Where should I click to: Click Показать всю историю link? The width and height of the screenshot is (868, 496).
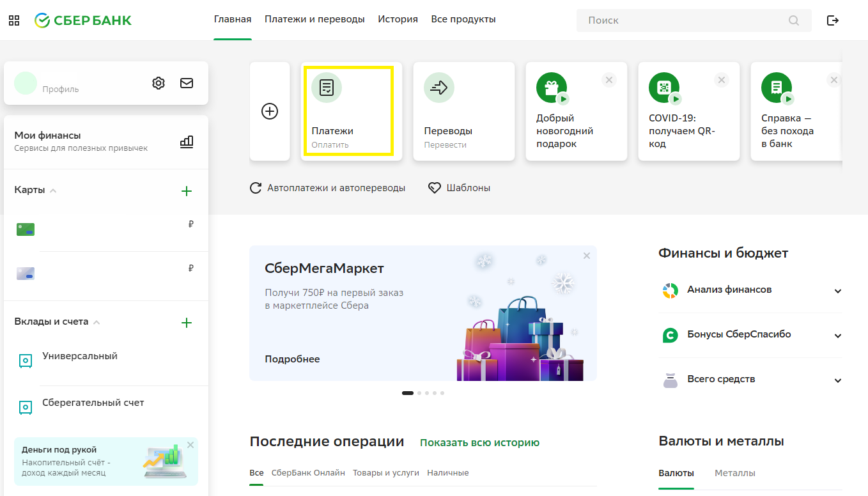[x=479, y=442]
